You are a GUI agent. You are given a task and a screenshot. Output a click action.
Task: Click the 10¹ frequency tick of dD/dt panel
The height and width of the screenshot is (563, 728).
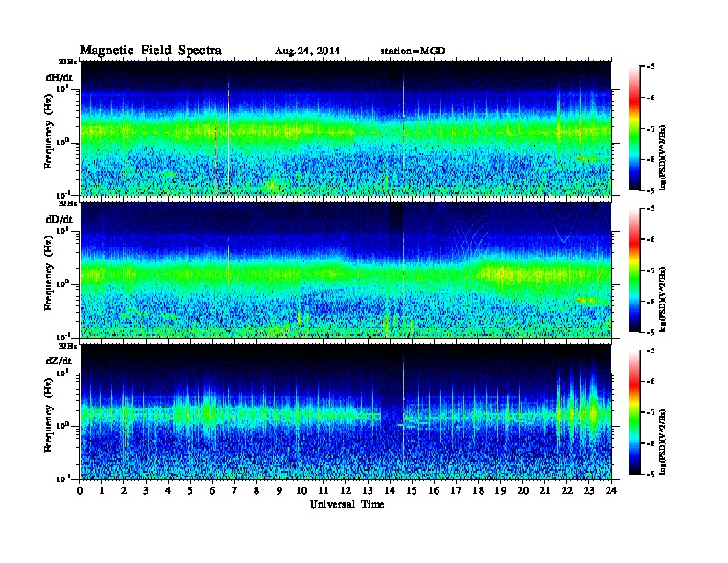(63, 230)
